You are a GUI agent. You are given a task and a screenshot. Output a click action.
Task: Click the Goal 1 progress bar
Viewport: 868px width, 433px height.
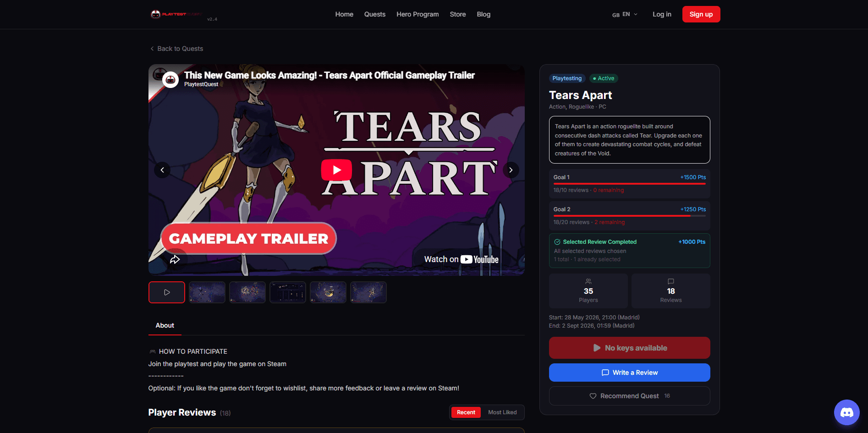[630, 184]
